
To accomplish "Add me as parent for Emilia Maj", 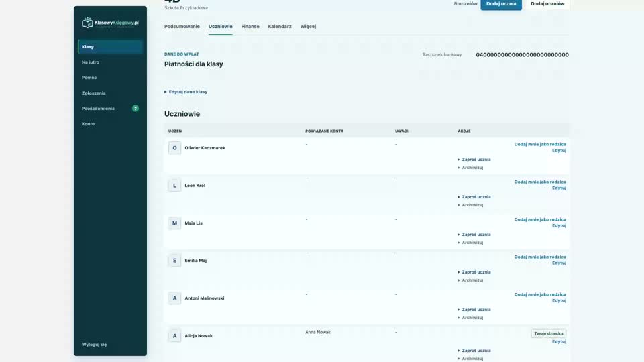I will pyautogui.click(x=539, y=257).
